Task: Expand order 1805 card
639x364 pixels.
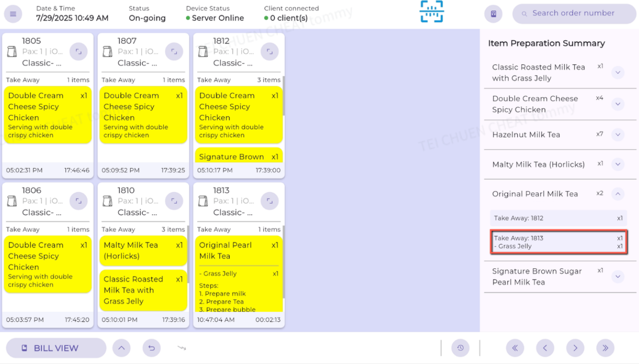Action: tap(78, 51)
